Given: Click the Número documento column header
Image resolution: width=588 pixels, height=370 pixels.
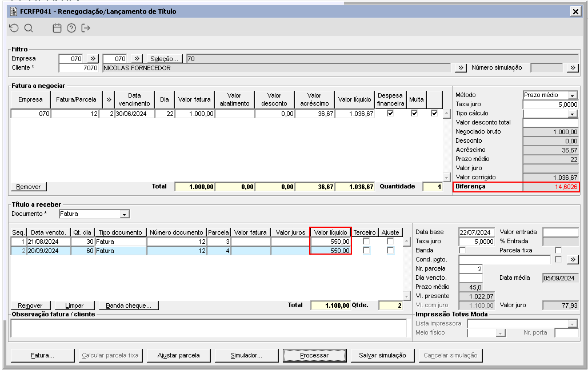Looking at the screenshot, I should coord(176,232).
